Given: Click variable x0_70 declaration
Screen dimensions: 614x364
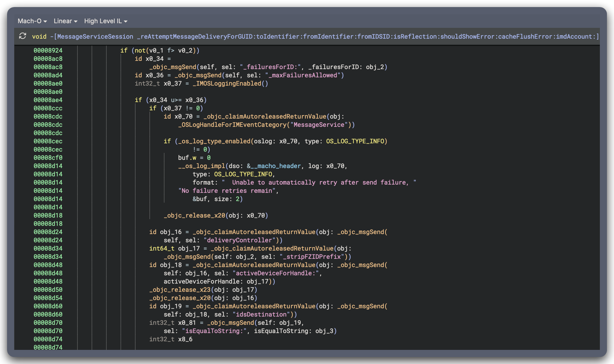Looking at the screenshot, I should (183, 117).
